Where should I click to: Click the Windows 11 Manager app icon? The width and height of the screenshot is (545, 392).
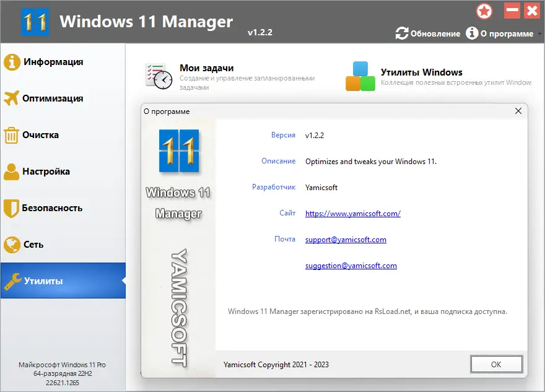click(x=36, y=21)
